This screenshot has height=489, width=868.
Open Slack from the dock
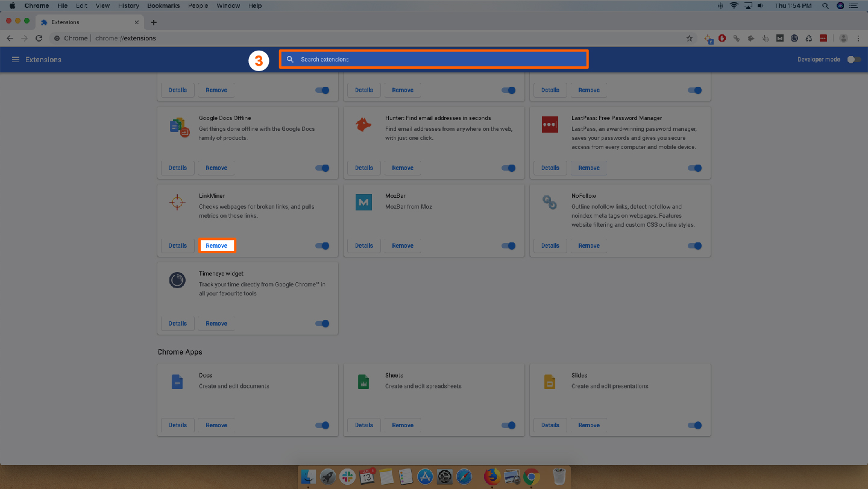(x=347, y=476)
